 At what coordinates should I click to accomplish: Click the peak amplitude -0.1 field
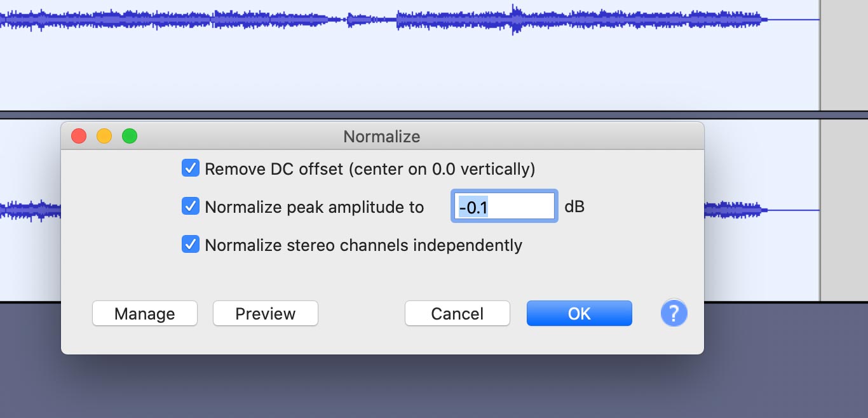pyautogui.click(x=505, y=206)
